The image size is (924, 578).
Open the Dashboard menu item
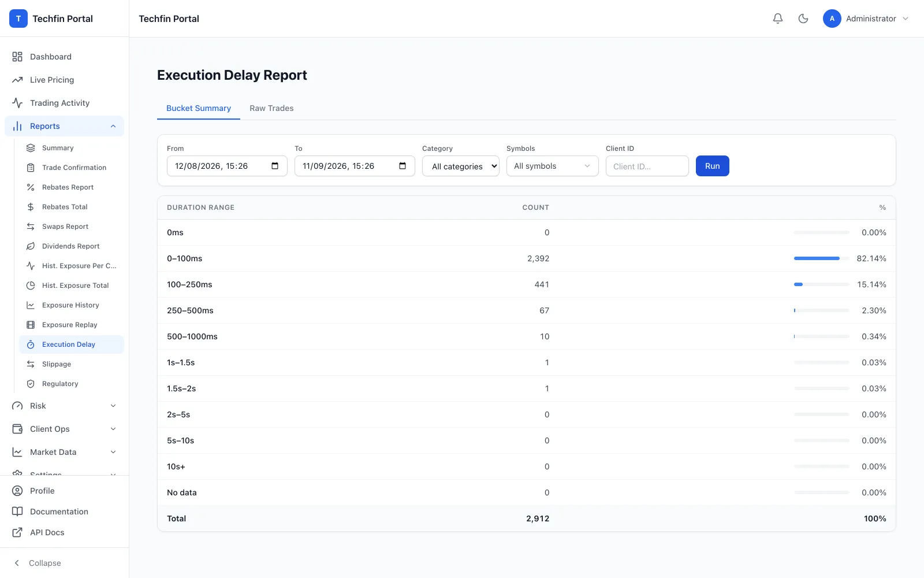(64, 57)
